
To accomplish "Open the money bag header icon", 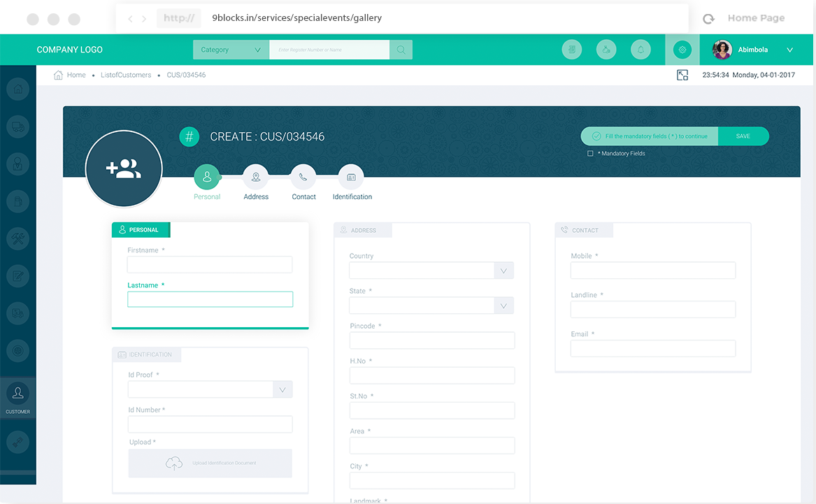I will [x=606, y=50].
